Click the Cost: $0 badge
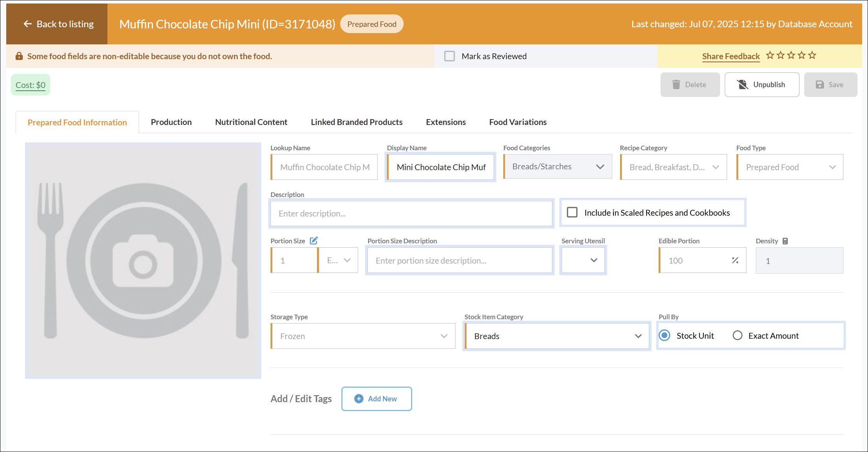The height and width of the screenshot is (452, 868). pos(30,85)
